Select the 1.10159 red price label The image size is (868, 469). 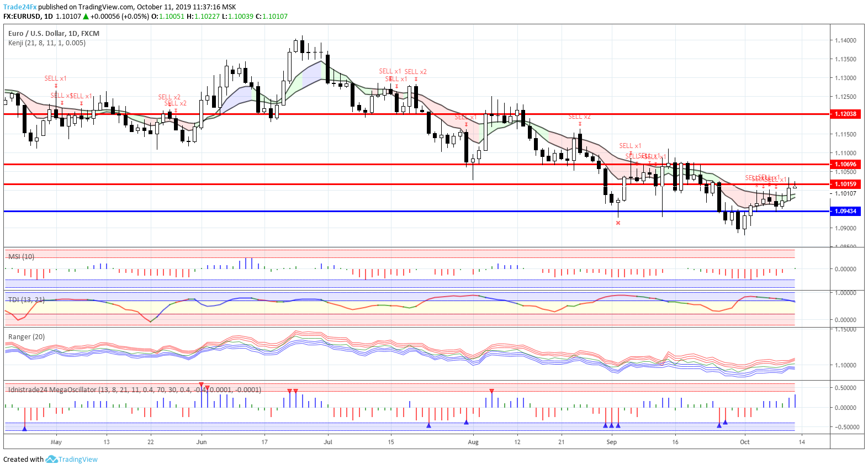[x=845, y=184]
